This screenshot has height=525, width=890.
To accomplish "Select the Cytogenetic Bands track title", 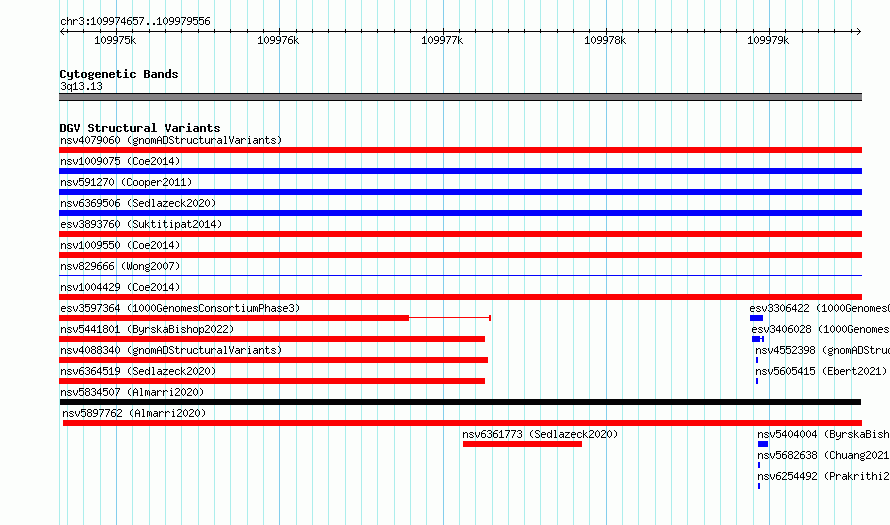I will click(x=119, y=74).
